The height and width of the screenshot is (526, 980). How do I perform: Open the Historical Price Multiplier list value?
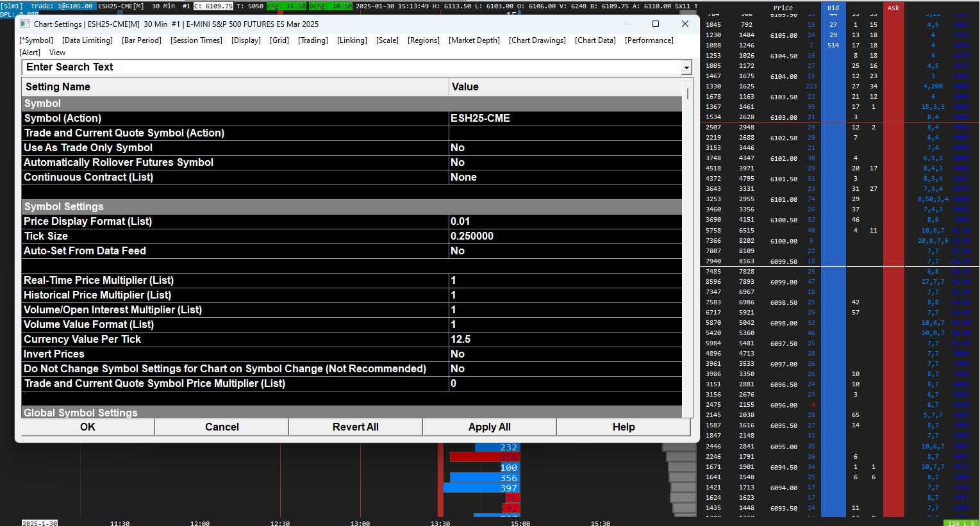click(x=565, y=295)
